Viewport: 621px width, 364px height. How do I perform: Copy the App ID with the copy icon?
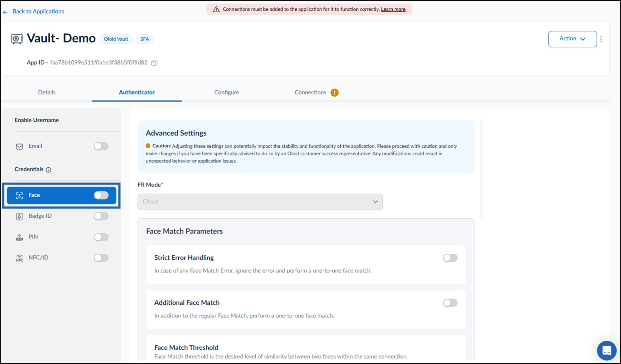[x=154, y=63]
